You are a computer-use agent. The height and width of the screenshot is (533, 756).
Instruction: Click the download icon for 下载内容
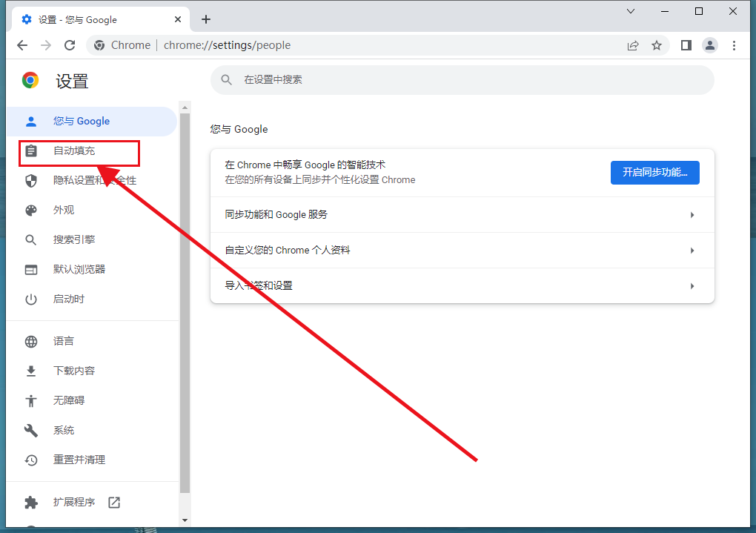pos(31,371)
